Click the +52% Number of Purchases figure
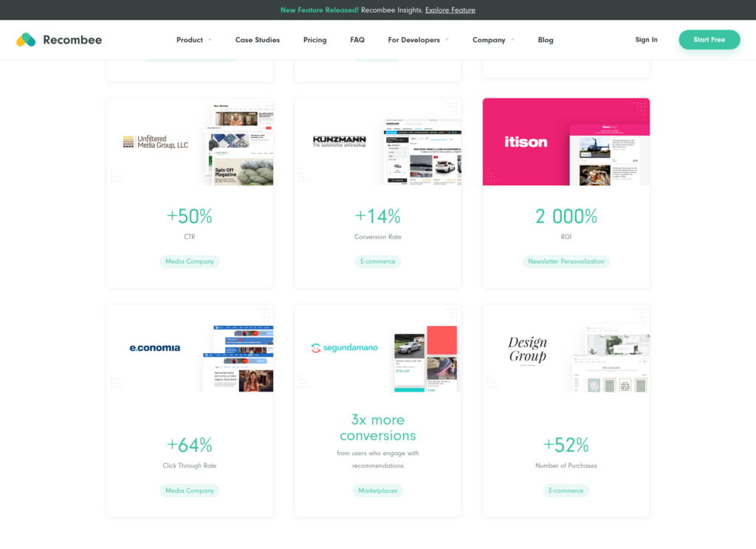Viewport: 756px width, 549px height. [566, 446]
